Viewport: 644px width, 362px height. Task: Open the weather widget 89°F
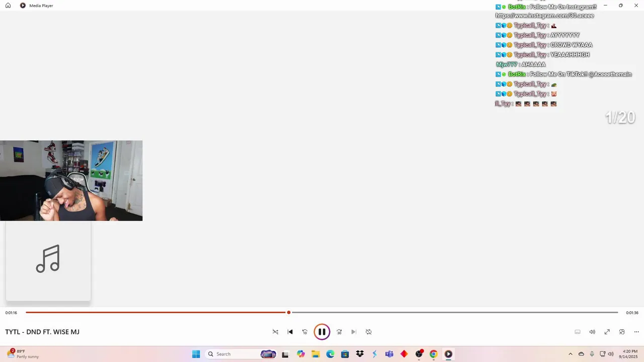[x=24, y=354]
